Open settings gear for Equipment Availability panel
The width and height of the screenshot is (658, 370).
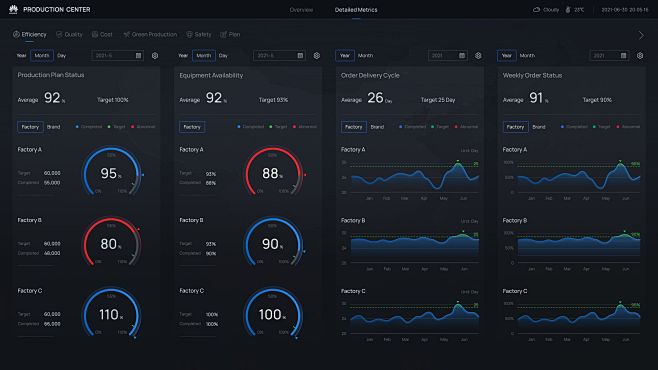coord(316,55)
